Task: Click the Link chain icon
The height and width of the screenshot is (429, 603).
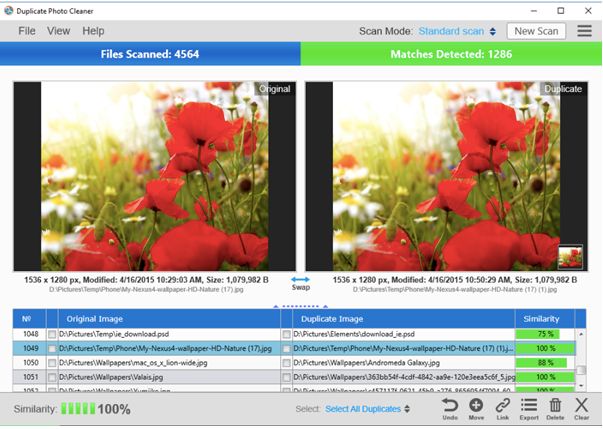Action: coord(502,406)
